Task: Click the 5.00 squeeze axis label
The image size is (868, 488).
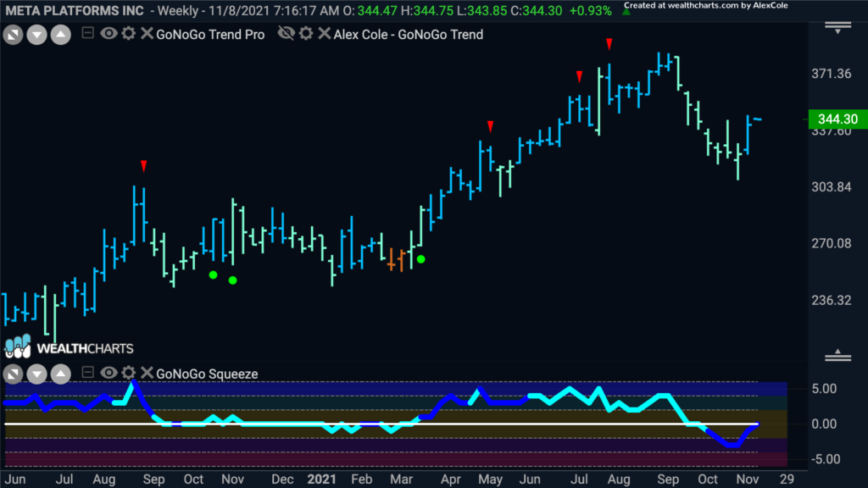Action: click(824, 389)
